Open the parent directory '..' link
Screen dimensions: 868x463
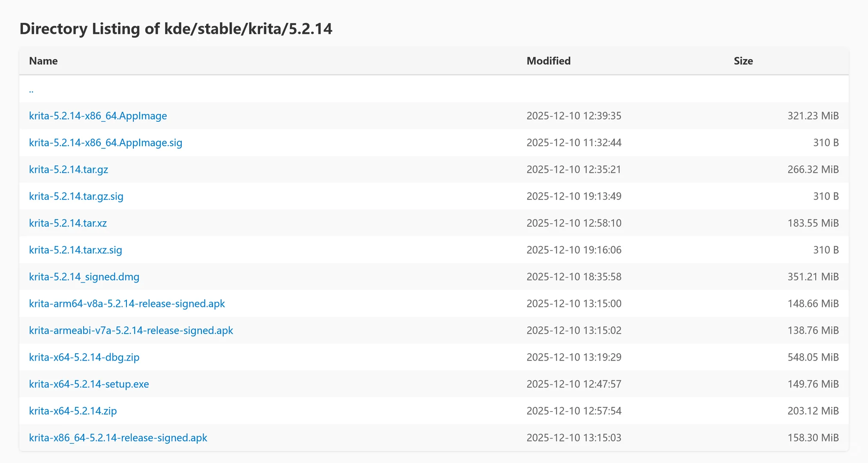(31, 90)
